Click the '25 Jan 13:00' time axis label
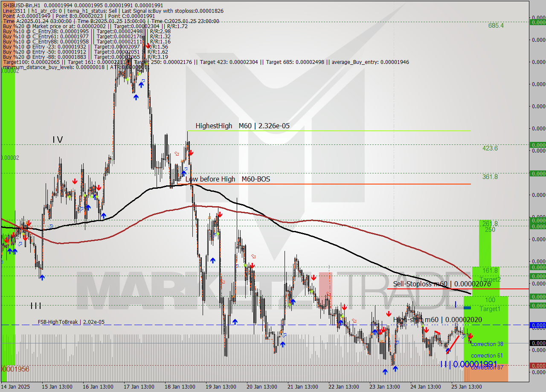The image size is (546, 392). [x=467, y=386]
